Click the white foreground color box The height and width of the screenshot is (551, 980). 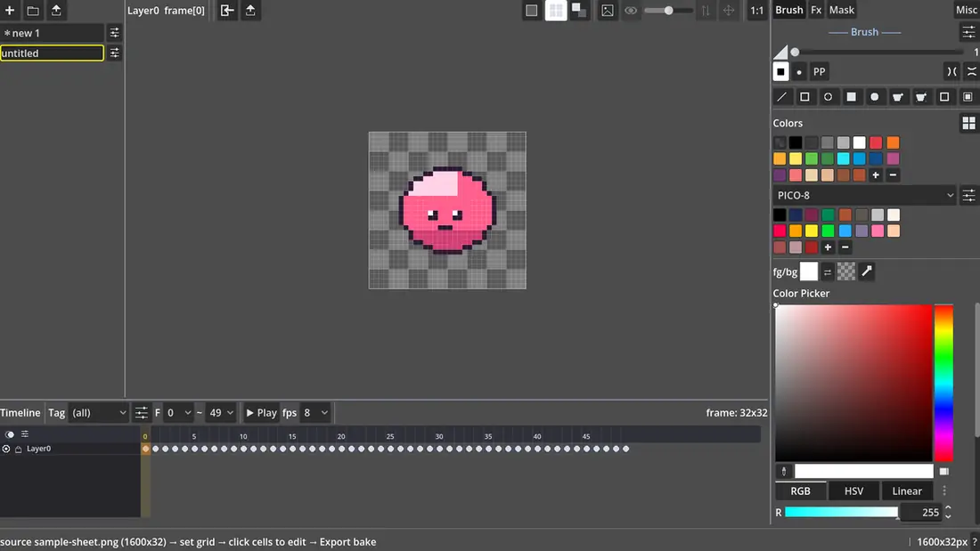point(809,271)
